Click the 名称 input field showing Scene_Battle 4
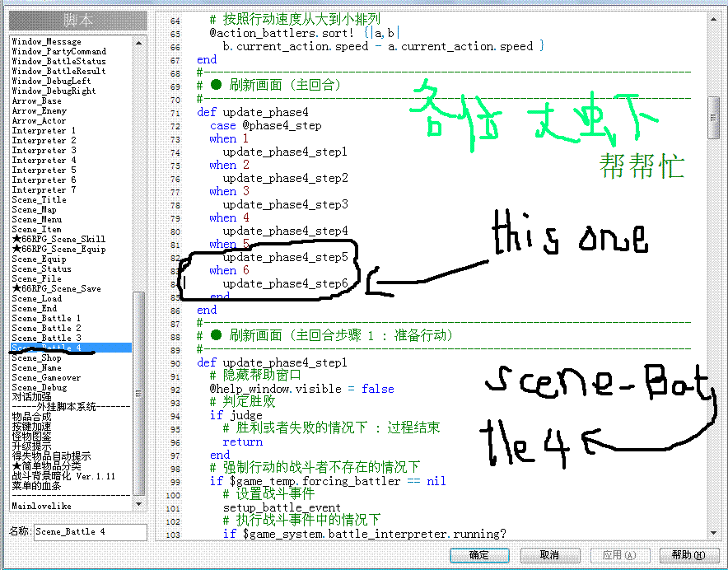The image size is (728, 570). (91, 532)
